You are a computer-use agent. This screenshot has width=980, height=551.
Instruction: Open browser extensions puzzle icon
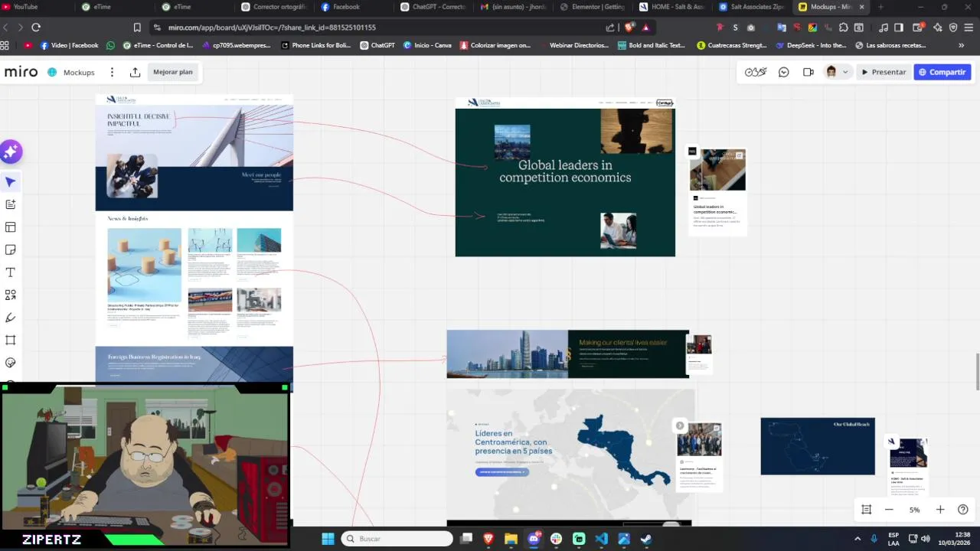[843, 27]
